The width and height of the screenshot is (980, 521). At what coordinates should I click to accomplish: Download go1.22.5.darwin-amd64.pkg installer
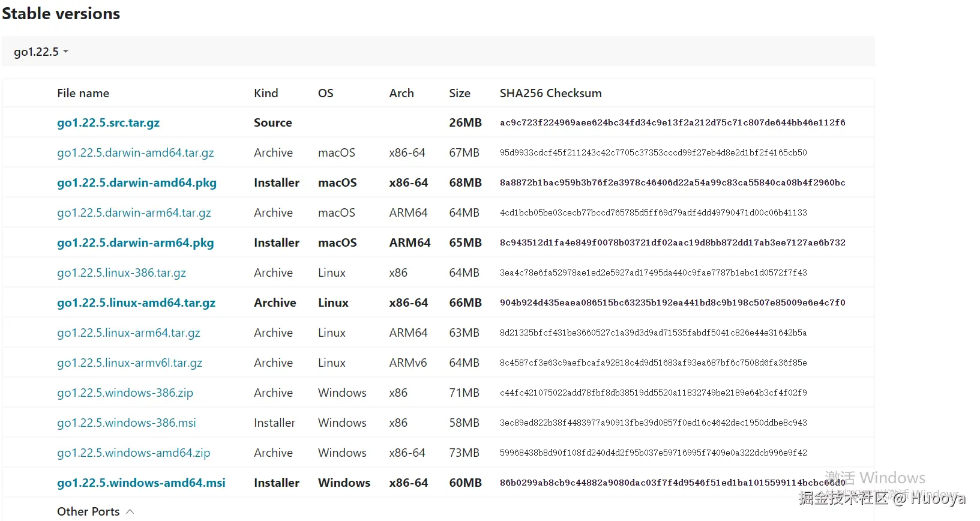tap(136, 182)
